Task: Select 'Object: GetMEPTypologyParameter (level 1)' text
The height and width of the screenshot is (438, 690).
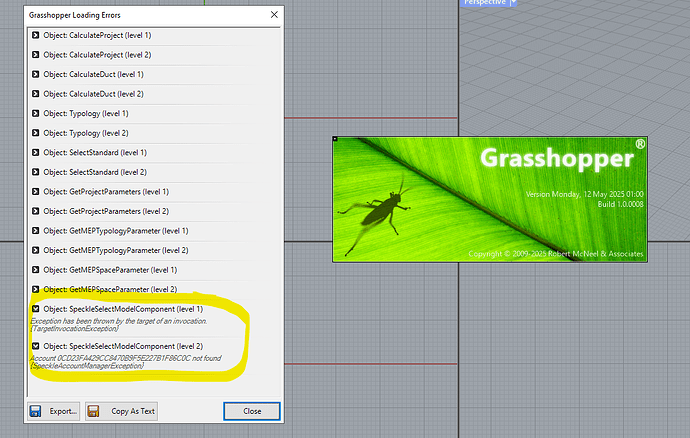Action: click(116, 231)
